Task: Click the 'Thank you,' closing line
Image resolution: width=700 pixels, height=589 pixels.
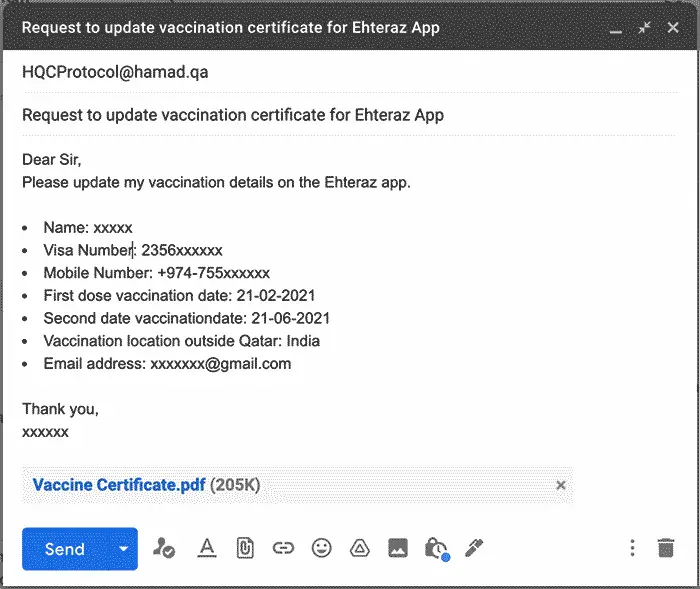Action: click(x=61, y=409)
